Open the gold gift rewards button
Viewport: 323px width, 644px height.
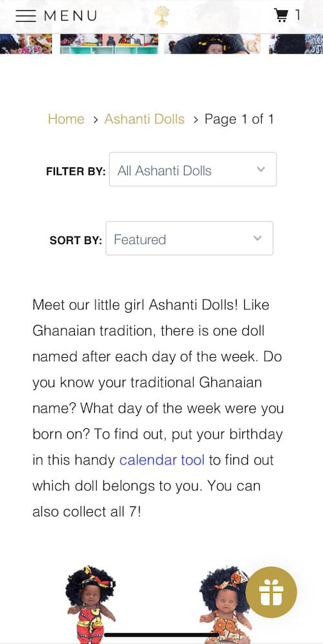[x=271, y=592]
